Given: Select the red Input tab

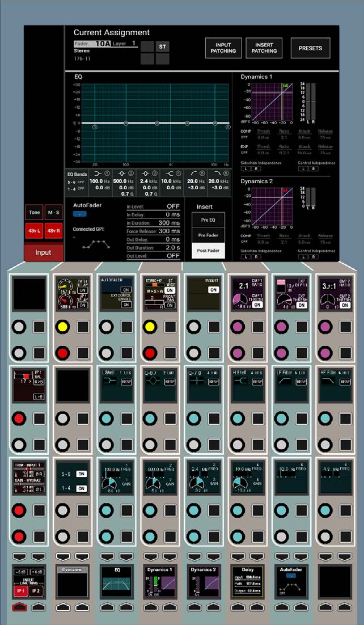Looking at the screenshot, I should 43,252.
